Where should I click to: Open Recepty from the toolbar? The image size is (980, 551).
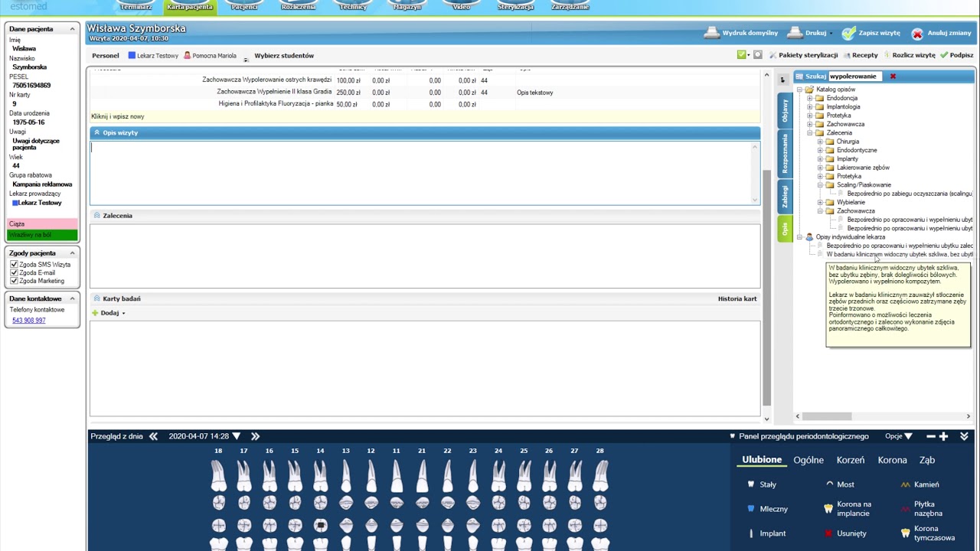861,55
